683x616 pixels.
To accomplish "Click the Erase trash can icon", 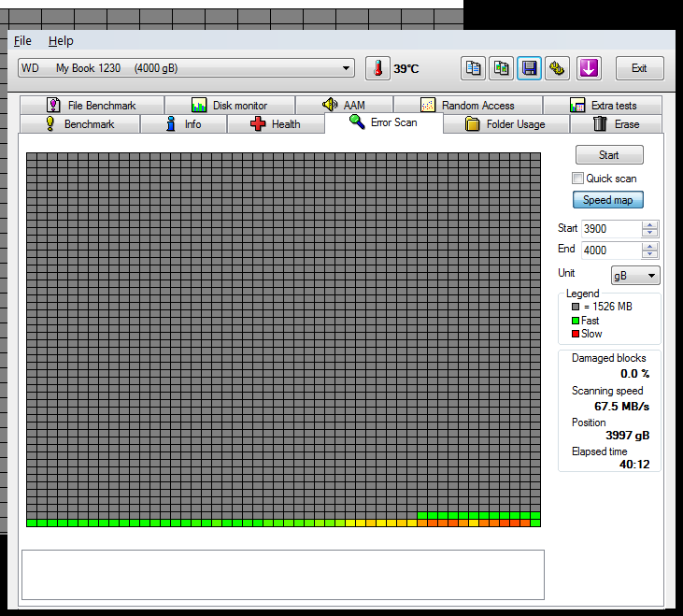I will coord(600,123).
